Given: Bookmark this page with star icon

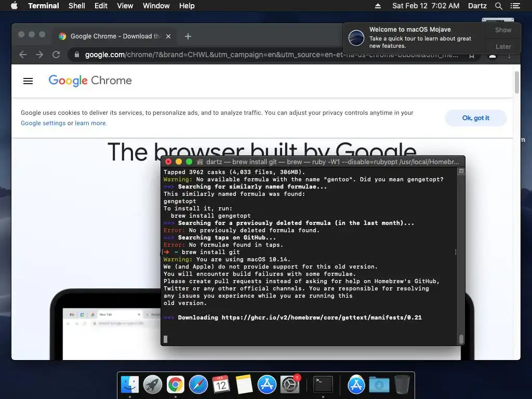Looking at the screenshot, I should coord(472,55).
